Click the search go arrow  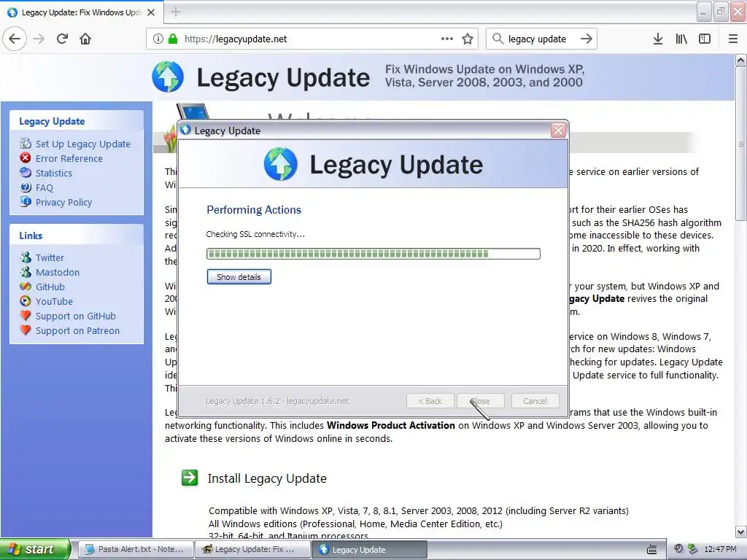587,39
